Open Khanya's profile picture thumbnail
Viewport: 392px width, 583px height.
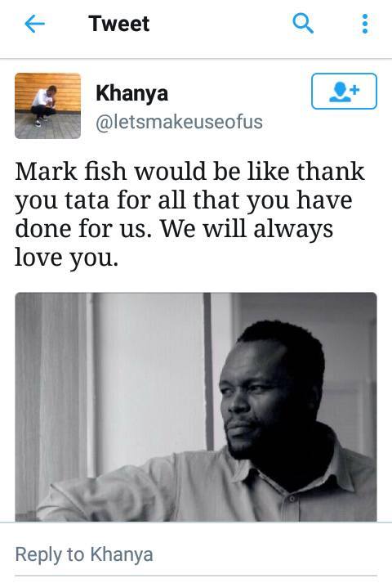[x=48, y=106]
